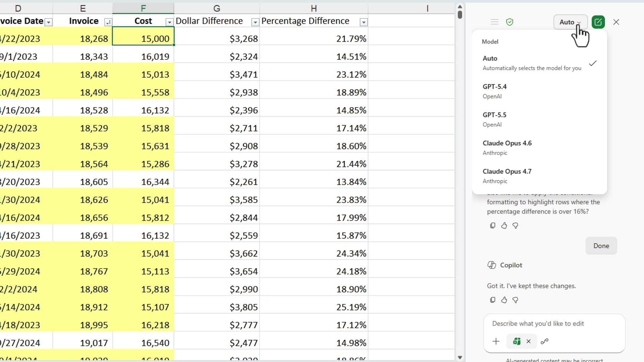The image size is (644, 362).
Task: Choose GPT-5.5 model from the list
Action: click(539, 119)
